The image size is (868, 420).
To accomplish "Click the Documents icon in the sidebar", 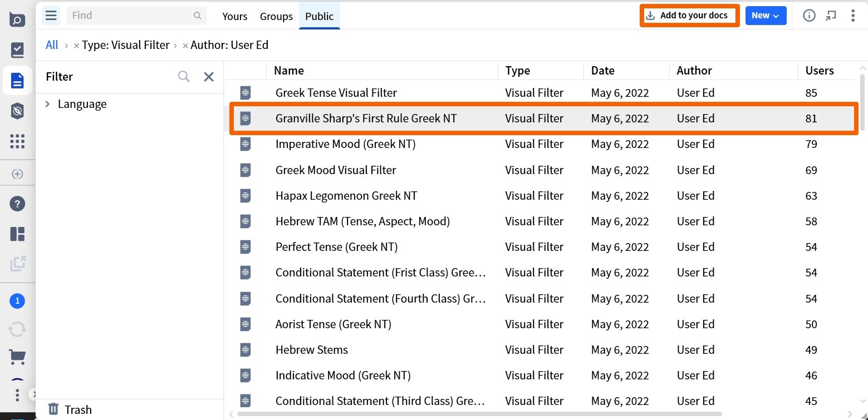I will (x=18, y=80).
